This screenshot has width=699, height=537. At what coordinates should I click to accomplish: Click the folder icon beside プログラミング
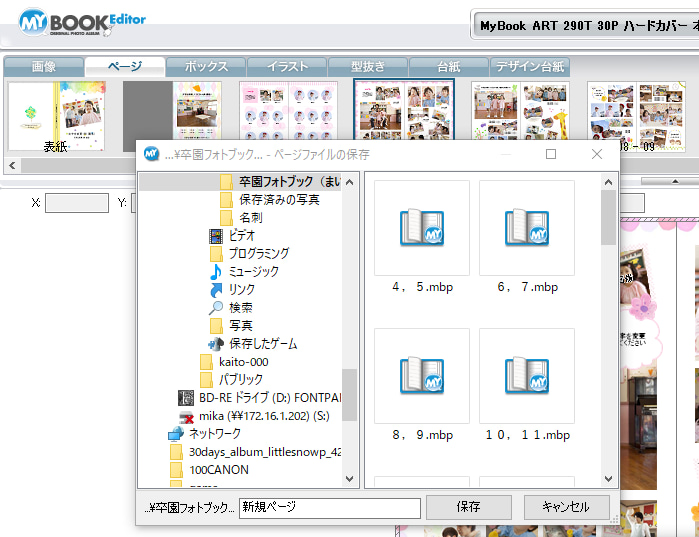[x=216, y=254]
